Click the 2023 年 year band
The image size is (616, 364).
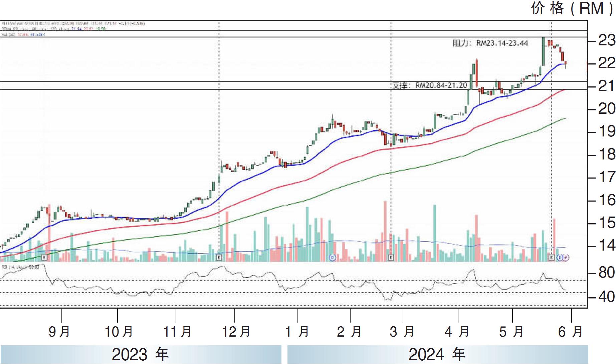(141, 355)
